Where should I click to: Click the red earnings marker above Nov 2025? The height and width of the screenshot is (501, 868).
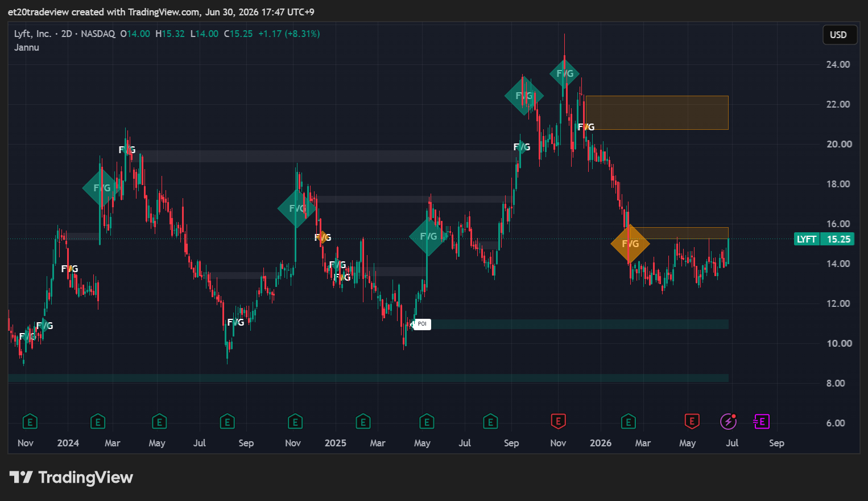pos(558,422)
